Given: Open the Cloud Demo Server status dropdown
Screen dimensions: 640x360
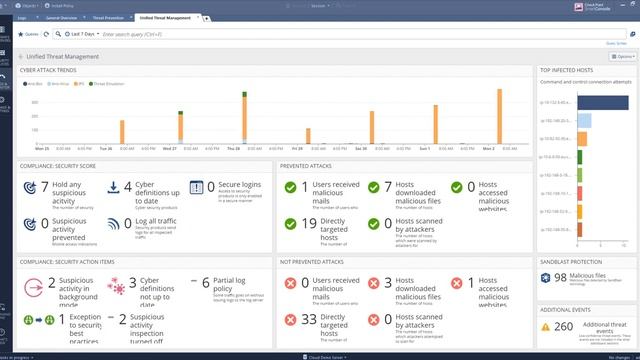Looking at the screenshot, I should 324,357.
